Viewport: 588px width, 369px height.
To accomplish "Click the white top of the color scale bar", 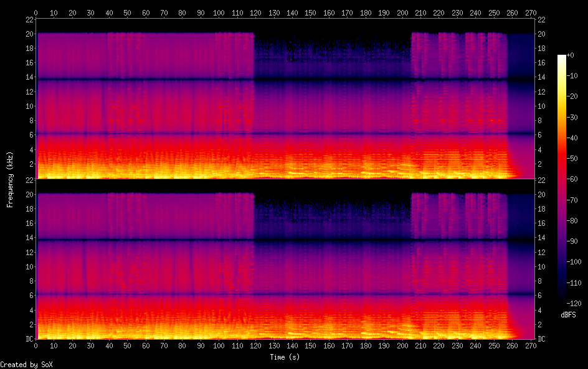I will point(562,58).
